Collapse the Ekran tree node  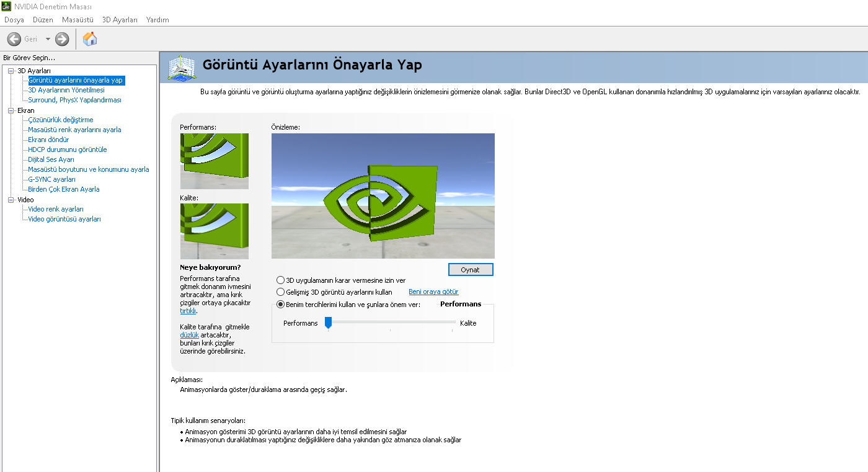point(11,110)
